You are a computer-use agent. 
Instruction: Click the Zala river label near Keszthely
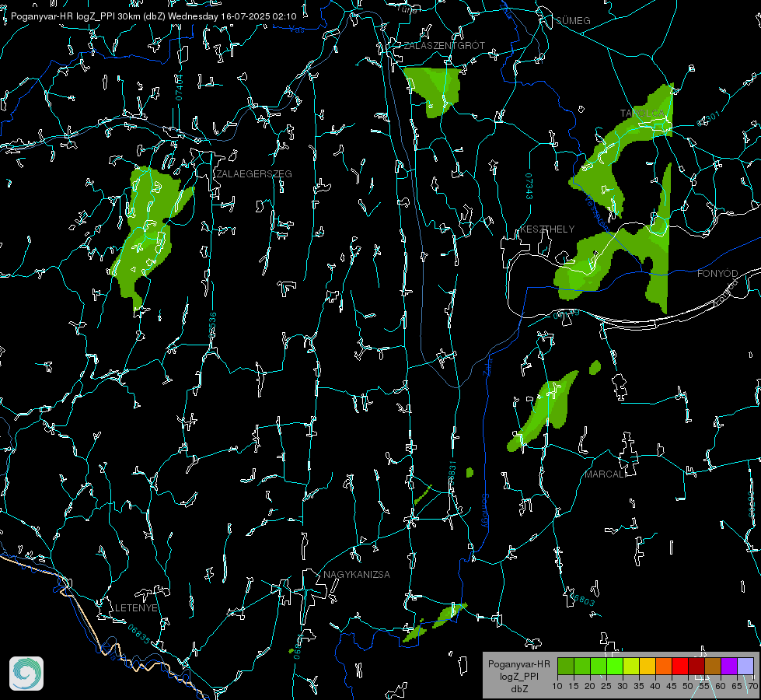coord(488,366)
